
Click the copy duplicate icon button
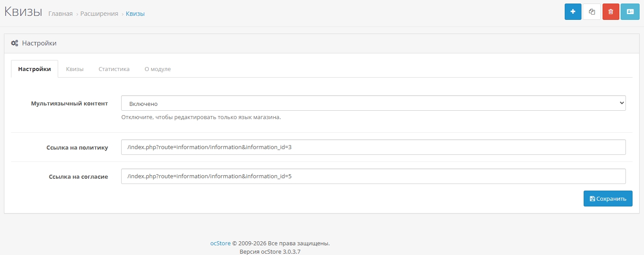pyautogui.click(x=592, y=12)
